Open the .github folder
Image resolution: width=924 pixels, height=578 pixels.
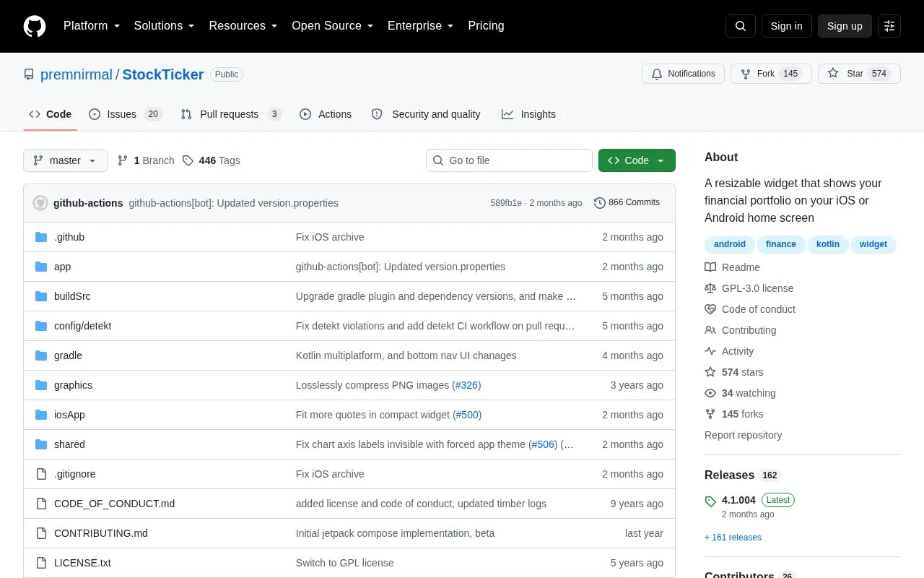pyautogui.click(x=69, y=237)
